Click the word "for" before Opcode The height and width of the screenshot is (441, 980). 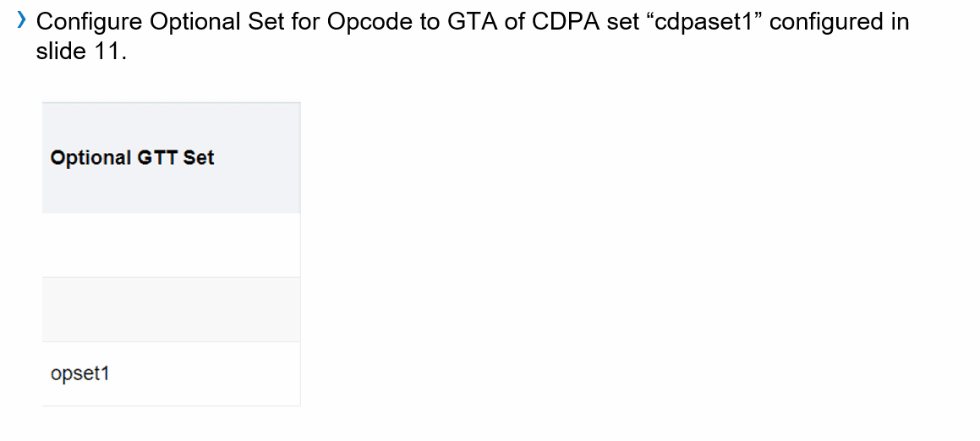pos(305,23)
